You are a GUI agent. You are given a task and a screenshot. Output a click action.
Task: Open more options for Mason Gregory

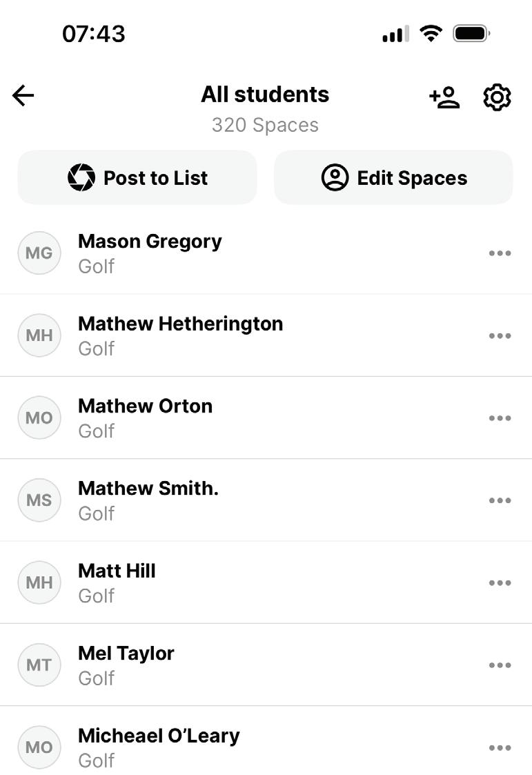point(500,253)
